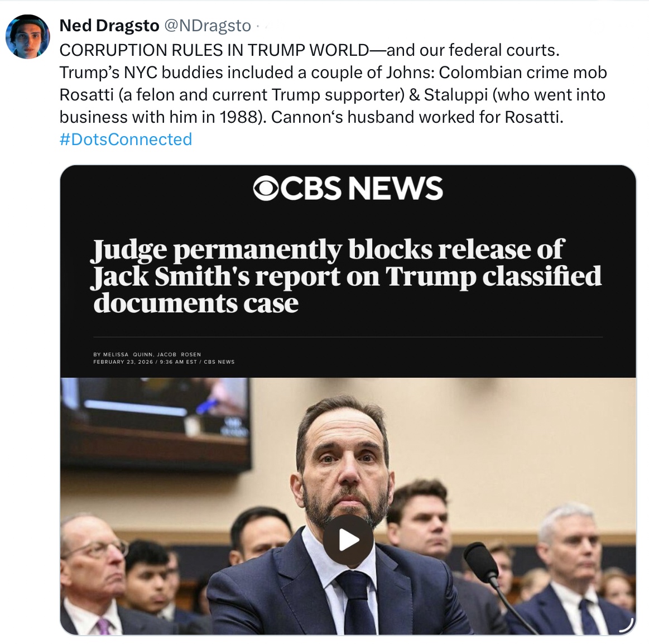Click the 9:36 AM EST timestamp
Viewport: 649px width, 644px height.
178,362
